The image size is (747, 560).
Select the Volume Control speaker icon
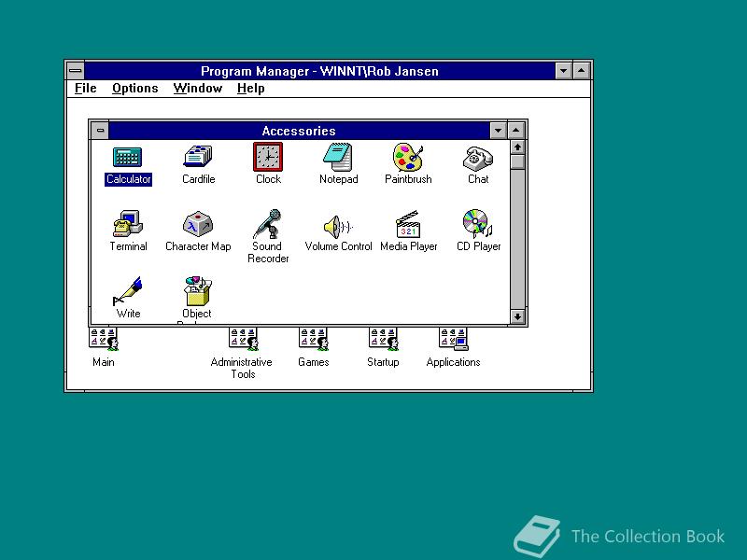click(x=338, y=226)
